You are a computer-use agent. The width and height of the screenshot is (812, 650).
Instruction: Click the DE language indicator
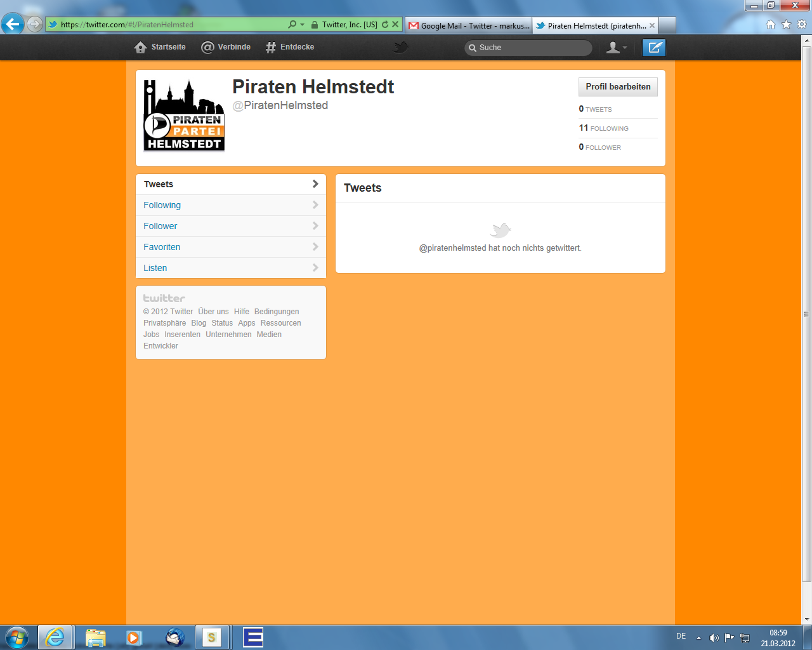click(x=681, y=636)
